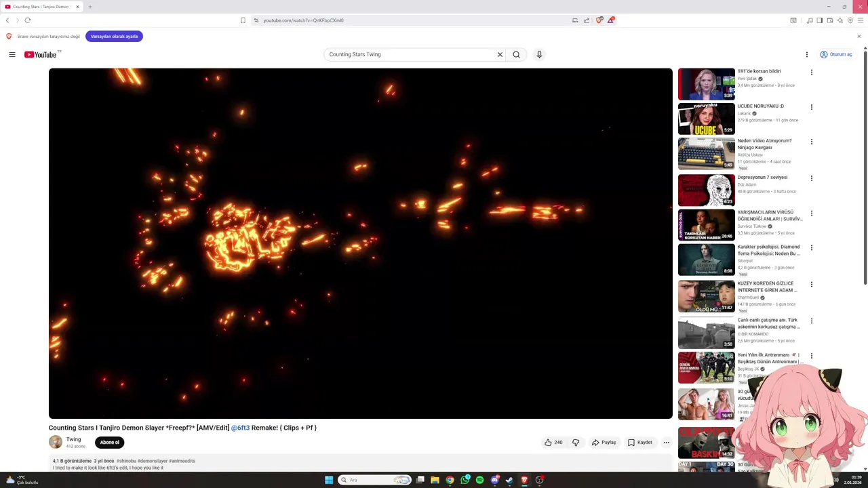Open the YouTube hamburger guide menu
This screenshot has height=488, width=868.
point(12,54)
